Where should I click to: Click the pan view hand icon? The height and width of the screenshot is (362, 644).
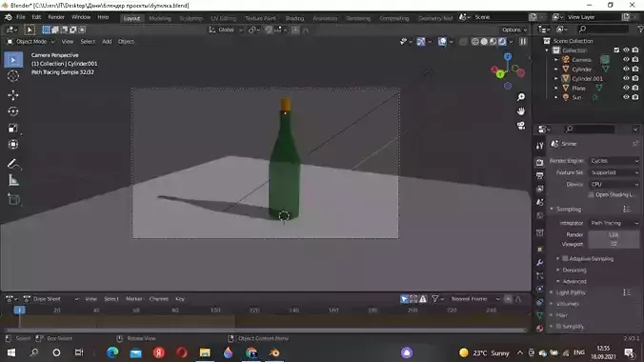[x=521, y=111]
